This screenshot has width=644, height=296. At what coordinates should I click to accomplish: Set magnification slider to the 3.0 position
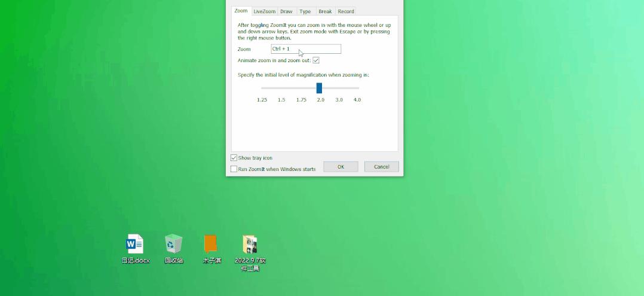(x=339, y=88)
